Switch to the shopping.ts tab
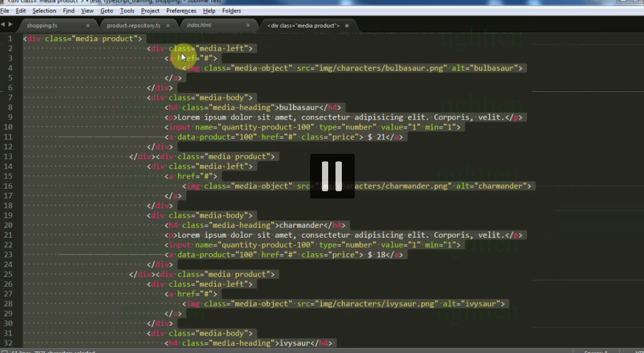 click(x=42, y=25)
